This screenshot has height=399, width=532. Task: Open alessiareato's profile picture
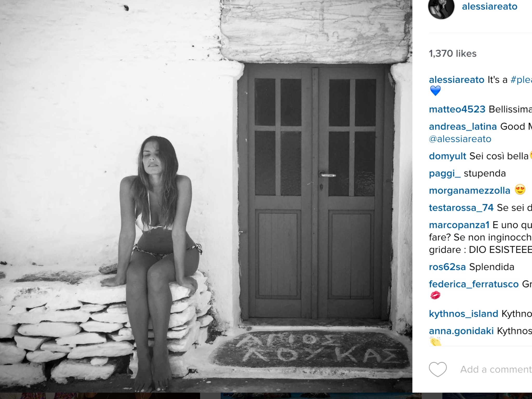(441, 6)
